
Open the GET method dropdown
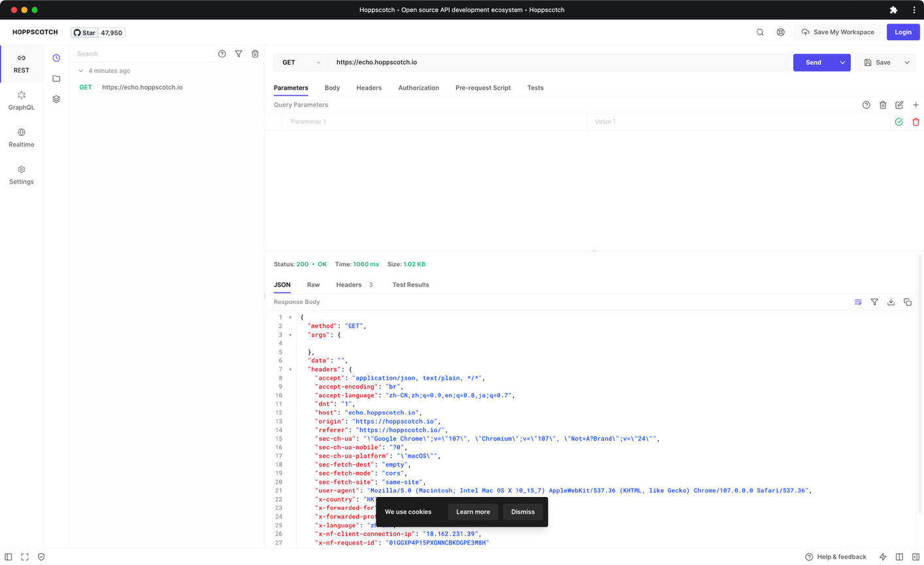[301, 63]
